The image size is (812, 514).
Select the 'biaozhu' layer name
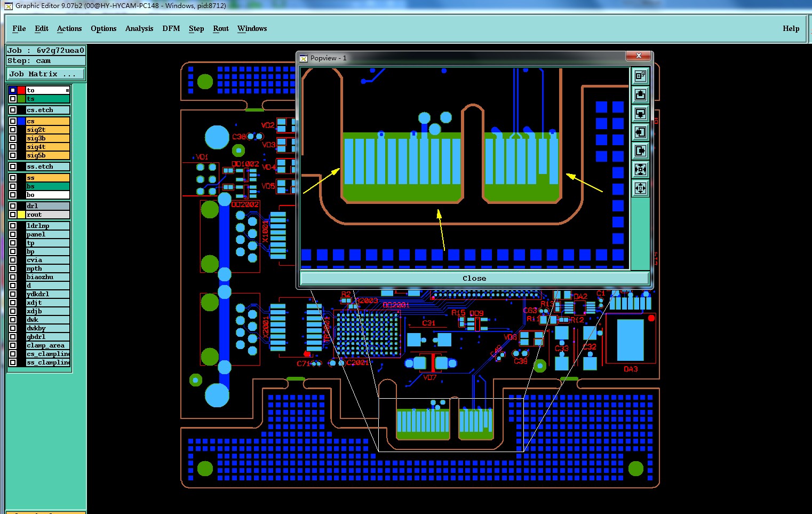[x=48, y=277]
